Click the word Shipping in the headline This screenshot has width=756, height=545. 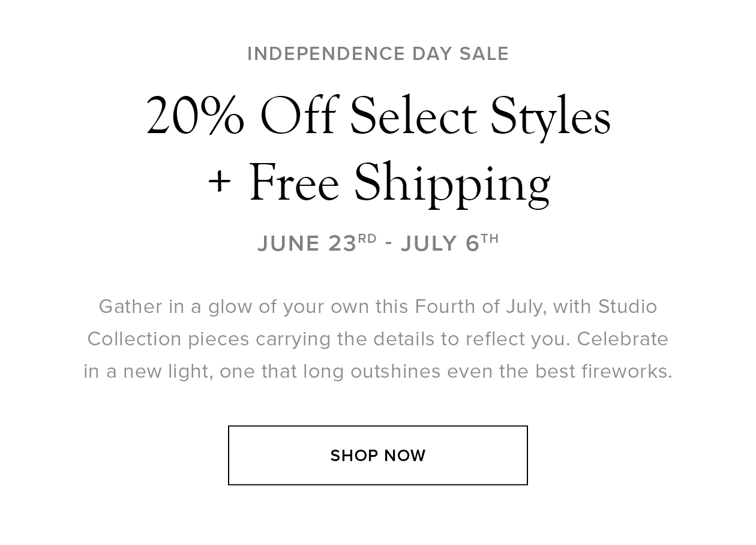(x=452, y=184)
